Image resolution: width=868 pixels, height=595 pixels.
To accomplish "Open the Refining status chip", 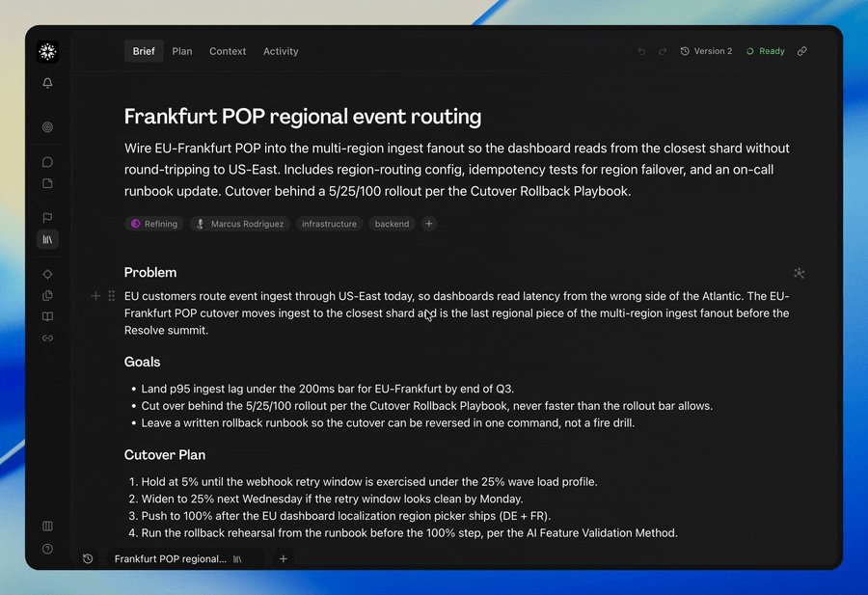I will 154,224.
